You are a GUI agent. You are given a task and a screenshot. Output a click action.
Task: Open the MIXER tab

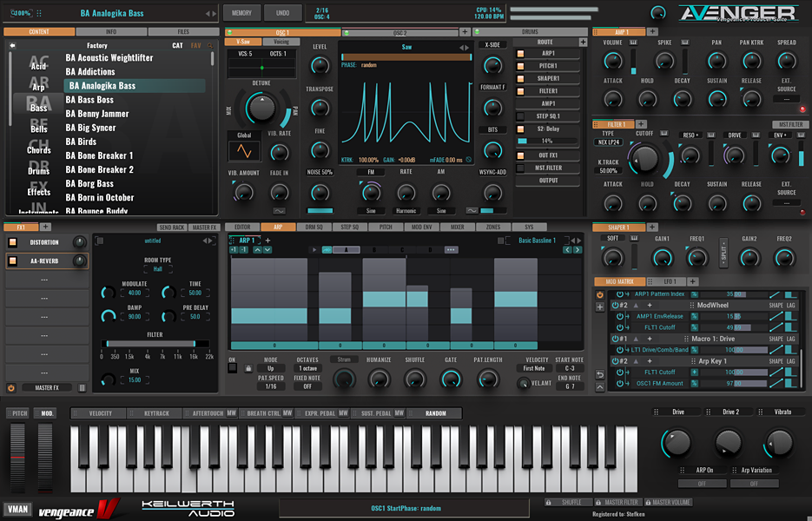pyautogui.click(x=458, y=227)
